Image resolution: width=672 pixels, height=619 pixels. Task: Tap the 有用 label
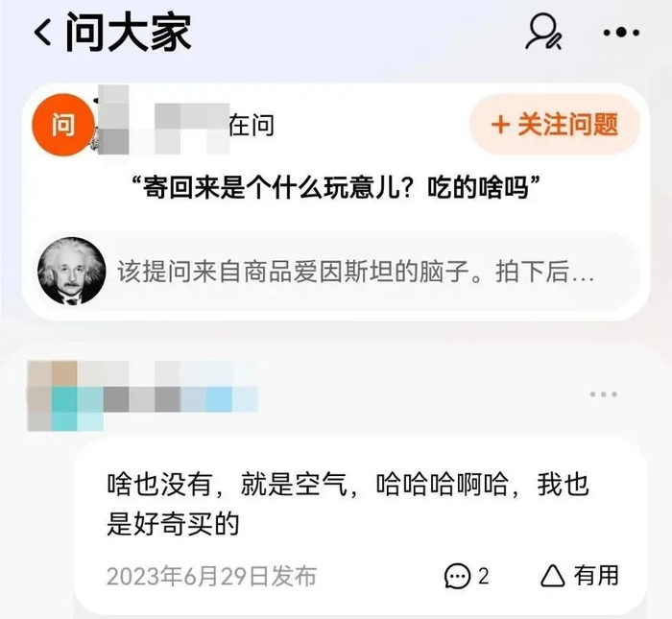pos(596,575)
